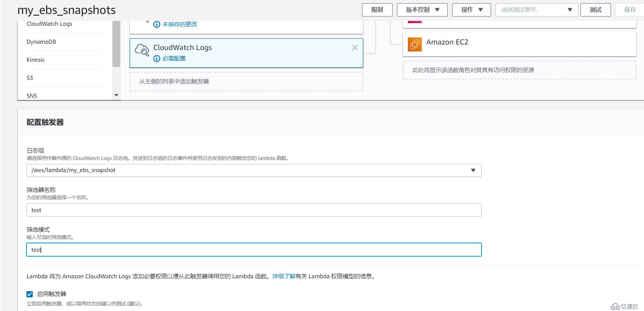The image size is (644, 311).
Task: Click the 此处将显示该函数角色 resources text
Action: pos(473,70)
